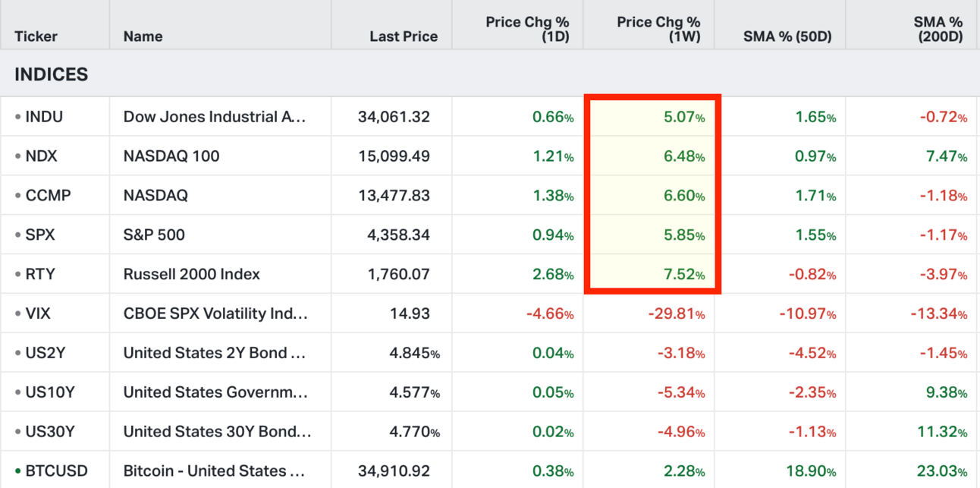This screenshot has width=980, height=488.
Task: Open the RTY ticker
Action: click(40, 275)
